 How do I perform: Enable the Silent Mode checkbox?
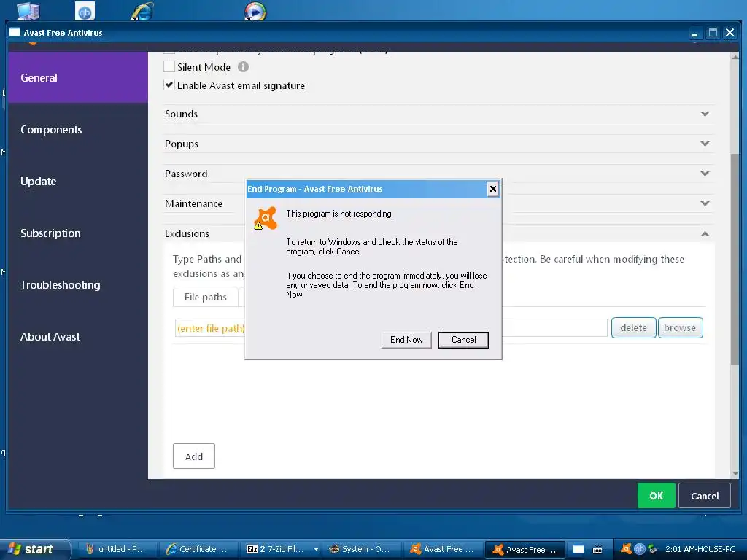coord(169,66)
